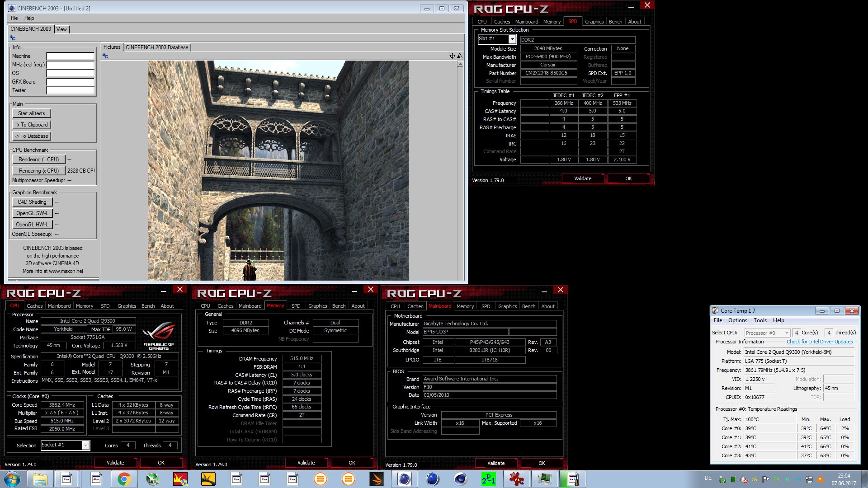Open Windows Explorer from the taskbar

coord(40,479)
